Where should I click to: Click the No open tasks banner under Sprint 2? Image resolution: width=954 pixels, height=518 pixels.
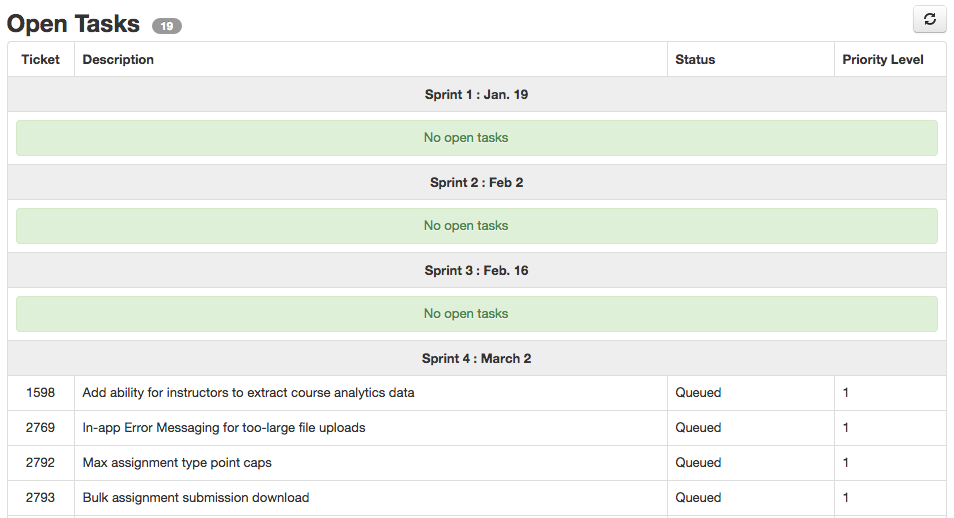(x=476, y=226)
